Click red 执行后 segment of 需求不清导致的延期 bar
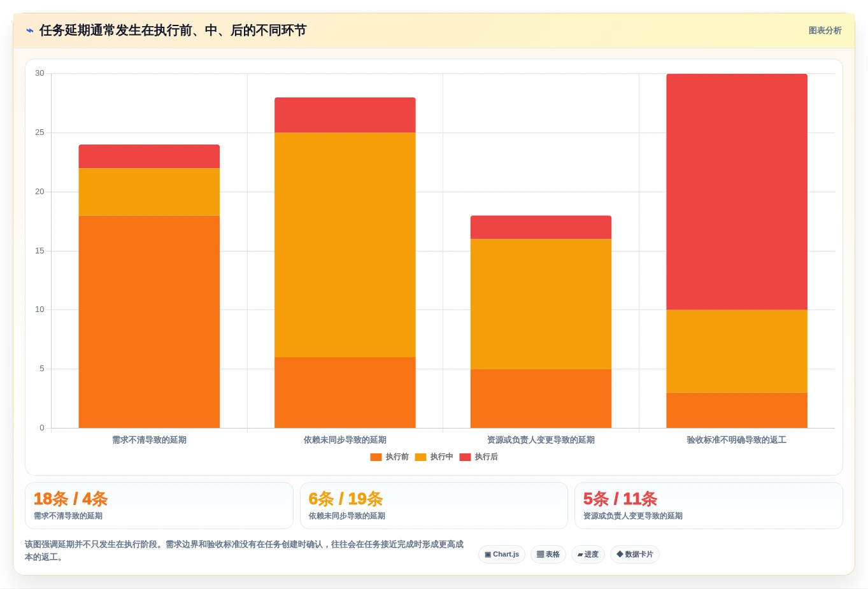The height and width of the screenshot is (589, 868). click(149, 157)
